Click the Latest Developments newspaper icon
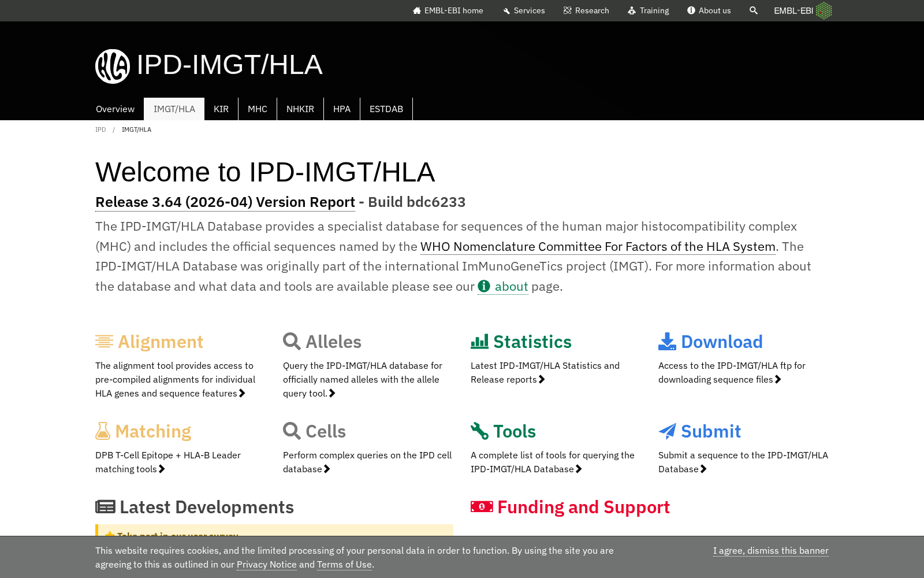 [x=106, y=507]
